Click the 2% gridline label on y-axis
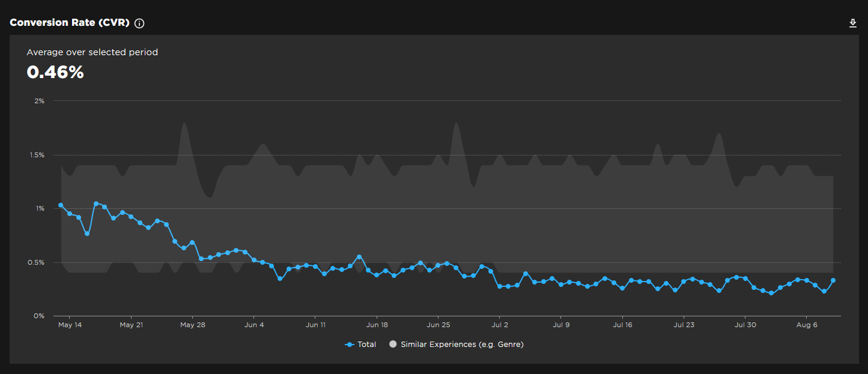Viewport: 868px width, 374px height. pos(41,100)
